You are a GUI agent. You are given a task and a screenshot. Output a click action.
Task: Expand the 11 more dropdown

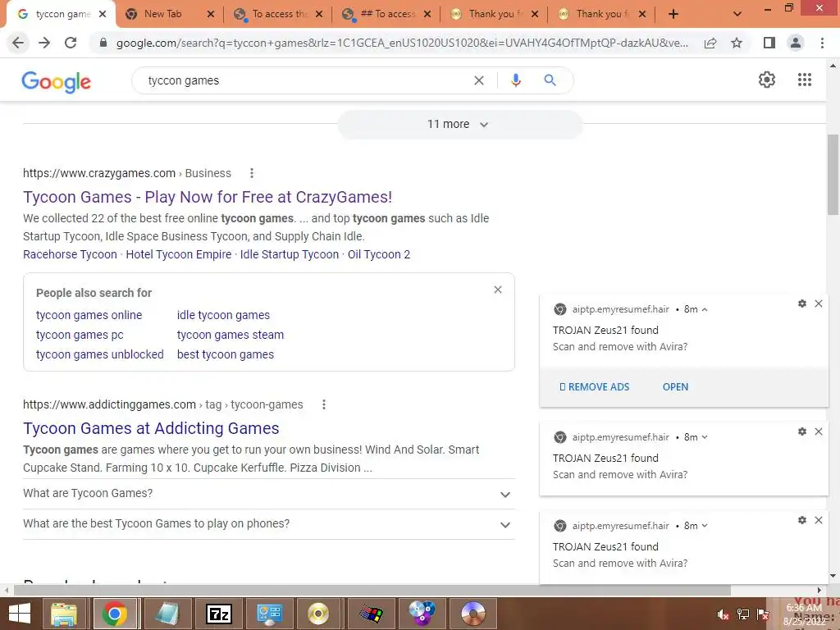pyautogui.click(x=459, y=125)
